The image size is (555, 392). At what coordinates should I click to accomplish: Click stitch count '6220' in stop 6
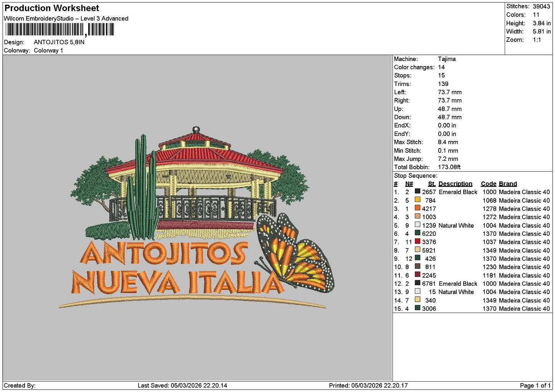[429, 234]
